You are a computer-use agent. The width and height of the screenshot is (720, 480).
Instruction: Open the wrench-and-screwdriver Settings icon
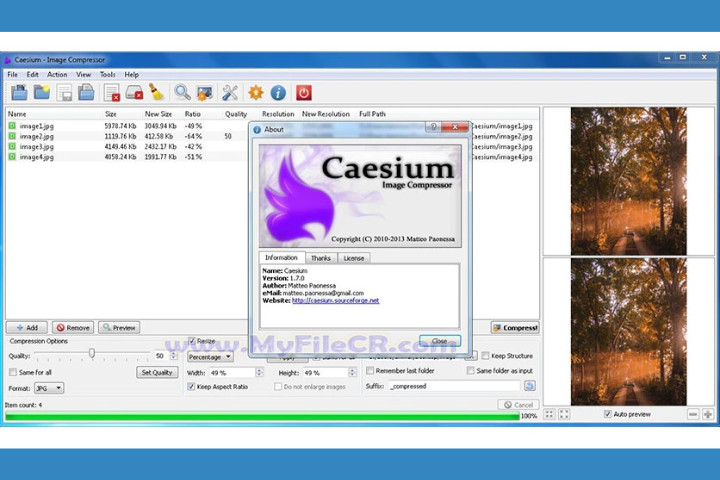[x=230, y=93]
